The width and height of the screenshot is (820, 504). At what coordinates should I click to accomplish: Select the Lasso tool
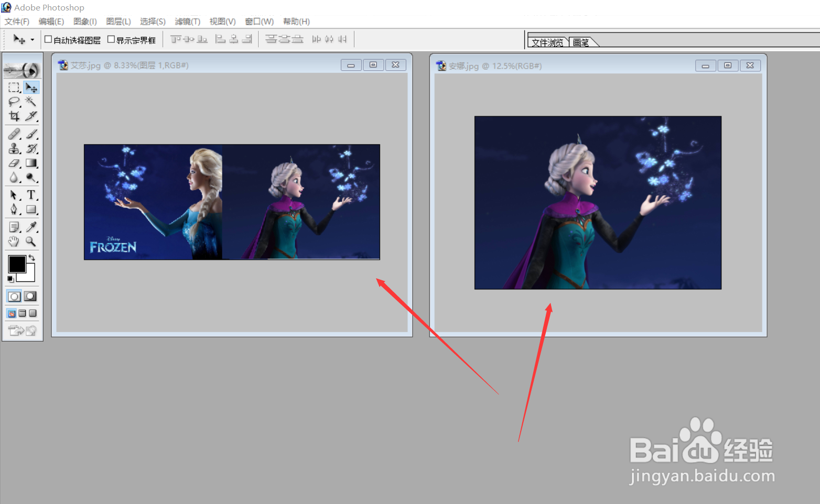point(14,102)
